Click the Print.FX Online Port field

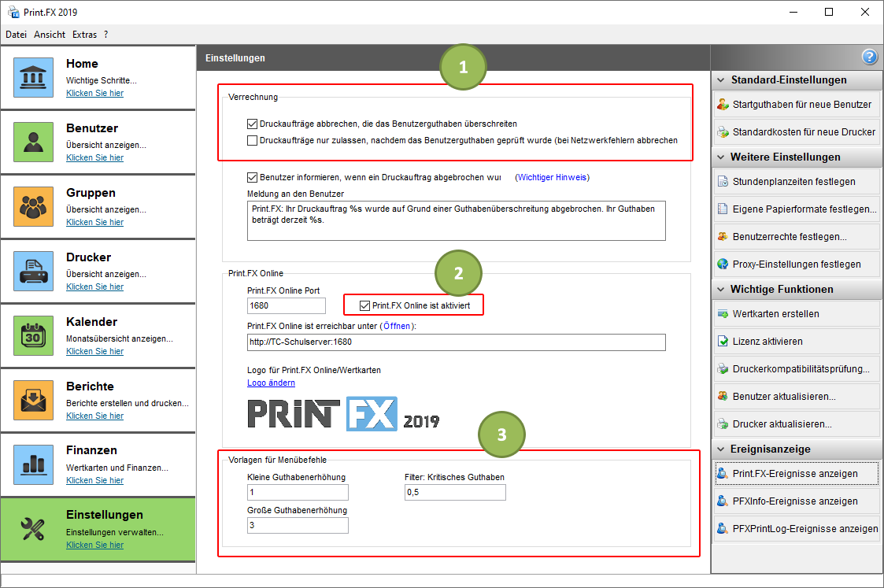[x=287, y=305]
